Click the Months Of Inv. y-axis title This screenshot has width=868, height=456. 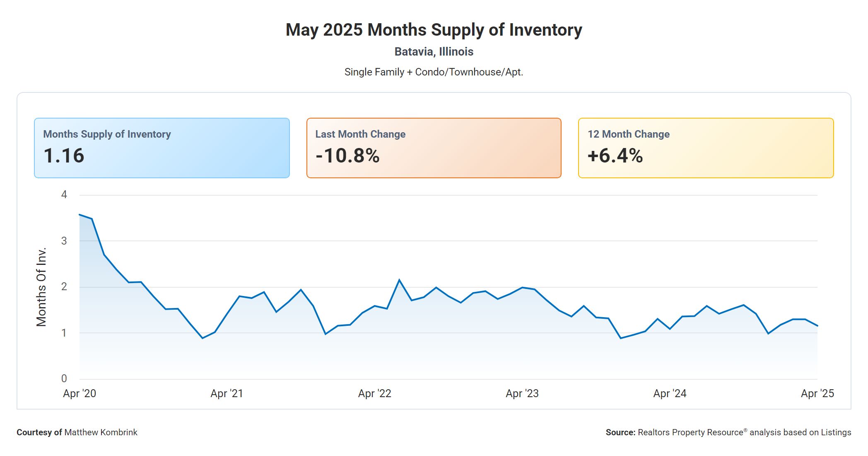click(41, 287)
